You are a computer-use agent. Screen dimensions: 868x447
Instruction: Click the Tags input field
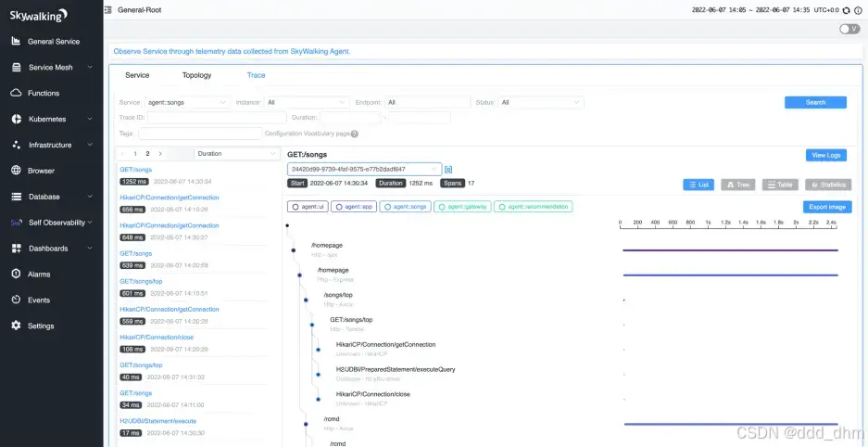pyautogui.click(x=200, y=134)
